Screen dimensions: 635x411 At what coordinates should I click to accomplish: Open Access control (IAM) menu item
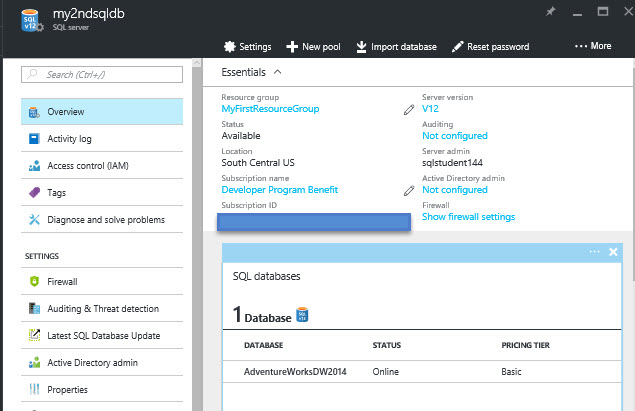(x=87, y=166)
